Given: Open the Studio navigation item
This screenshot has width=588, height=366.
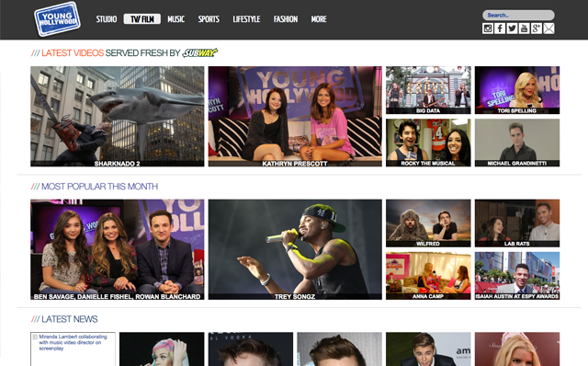Looking at the screenshot, I should [x=107, y=19].
